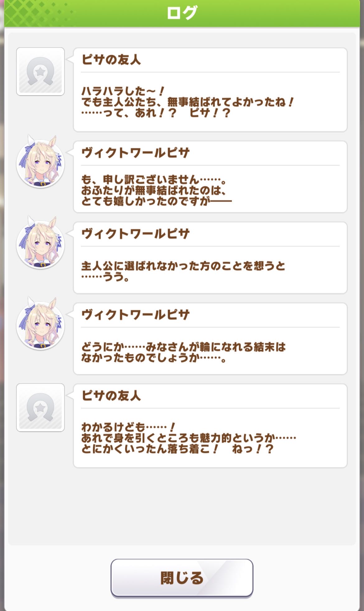Click the ログ title in the header
Screen dimensions: 364x611
tap(182, 13)
